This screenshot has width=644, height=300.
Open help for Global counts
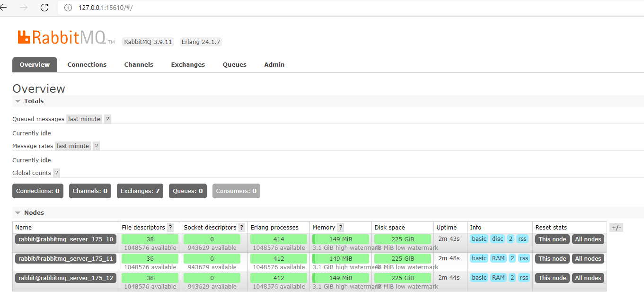[x=56, y=173]
